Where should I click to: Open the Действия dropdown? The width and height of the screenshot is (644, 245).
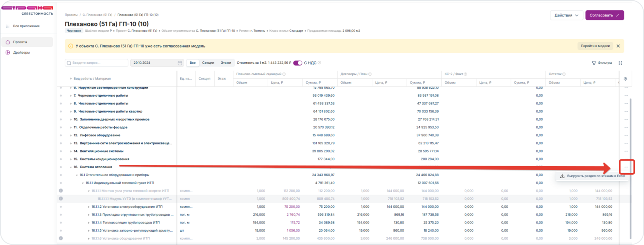pyautogui.click(x=566, y=15)
